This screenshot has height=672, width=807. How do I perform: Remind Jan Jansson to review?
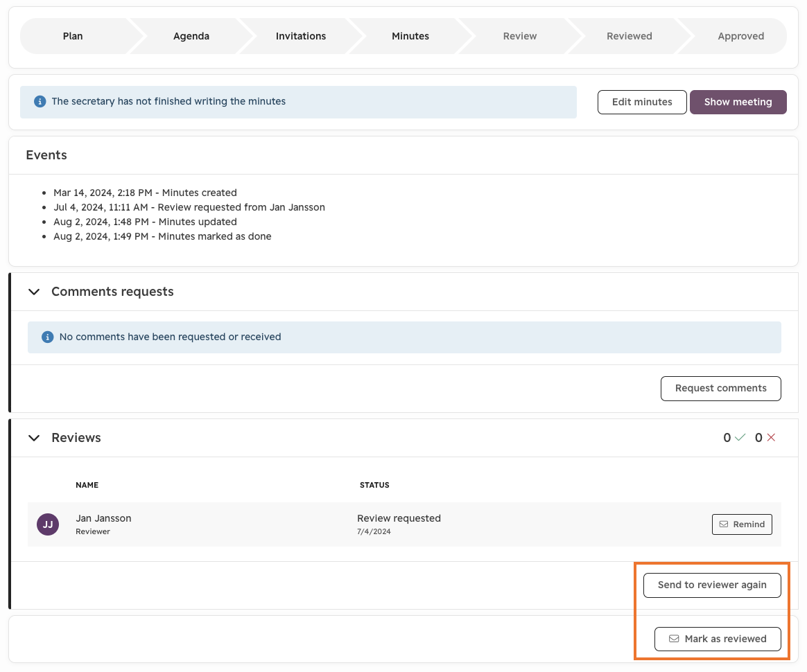742,524
